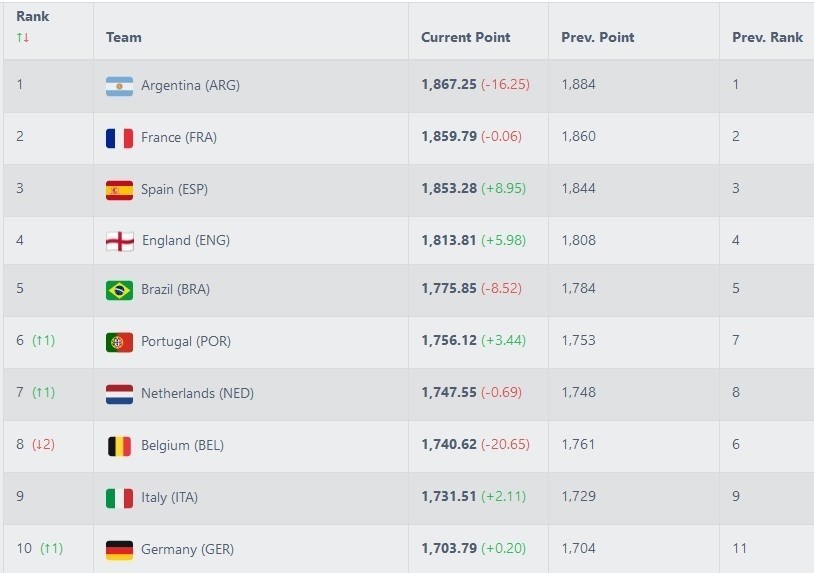Click the Netherlands flag icon

[119, 394]
